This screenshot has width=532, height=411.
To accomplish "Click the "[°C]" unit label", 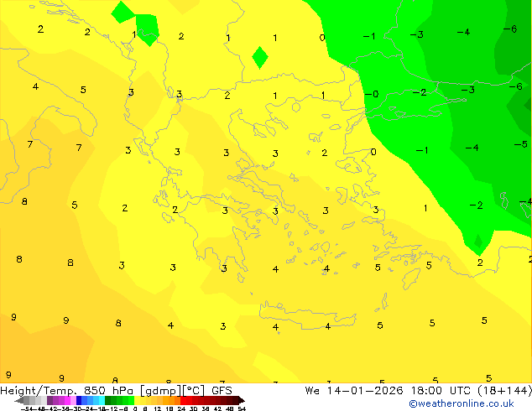I will (194, 391).
